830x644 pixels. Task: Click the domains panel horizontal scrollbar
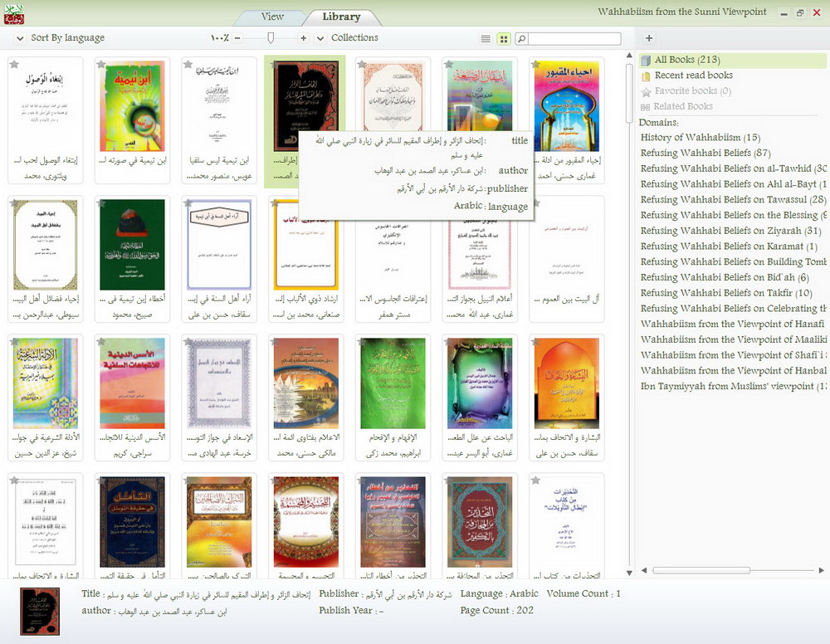tap(701, 570)
